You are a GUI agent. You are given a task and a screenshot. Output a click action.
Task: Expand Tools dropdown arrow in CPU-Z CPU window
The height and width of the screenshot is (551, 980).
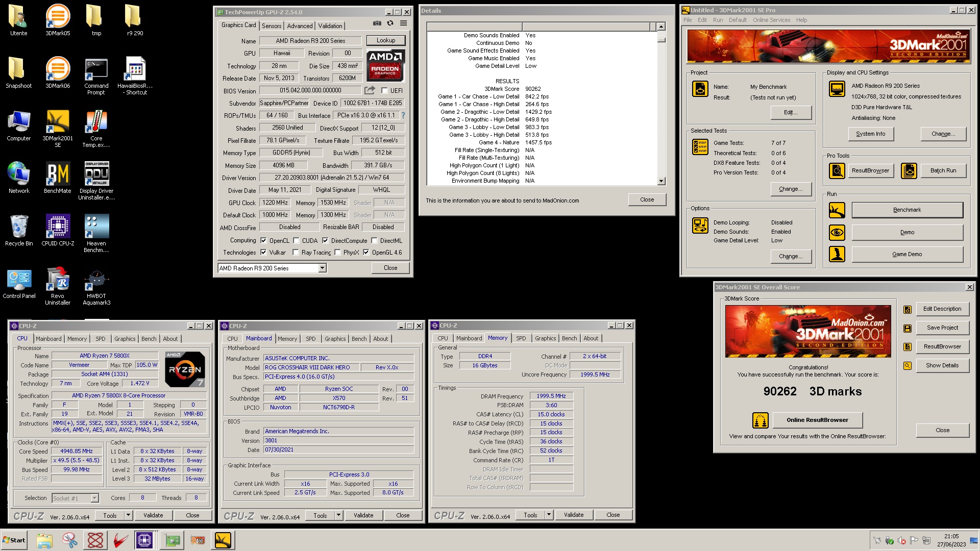click(129, 515)
